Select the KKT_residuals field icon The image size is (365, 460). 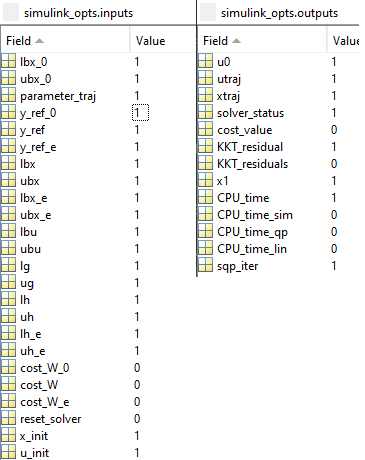(x=205, y=164)
